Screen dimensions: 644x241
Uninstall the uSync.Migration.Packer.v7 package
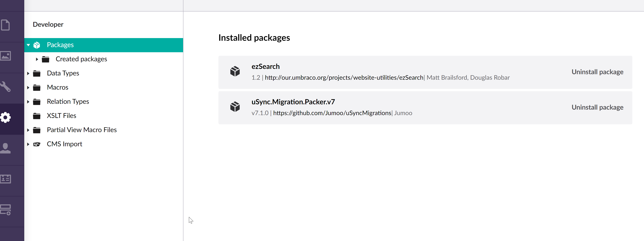coord(597,107)
